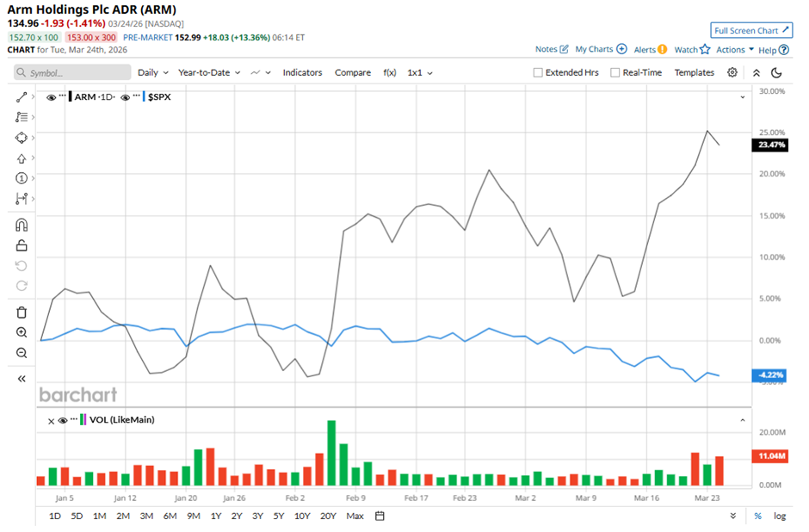This screenshot has height=532, width=809.
Task: Open Help question mark icon
Action: pyautogui.click(x=784, y=50)
